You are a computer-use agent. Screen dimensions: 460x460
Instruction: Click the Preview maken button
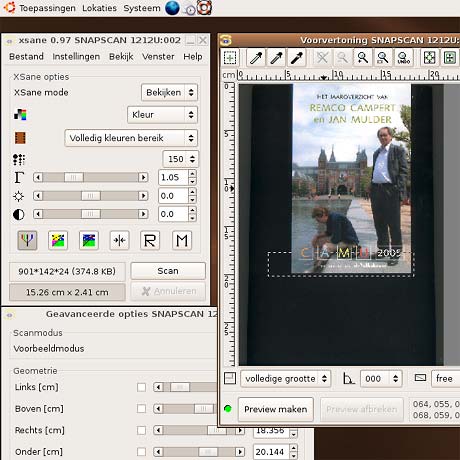pyautogui.click(x=276, y=409)
